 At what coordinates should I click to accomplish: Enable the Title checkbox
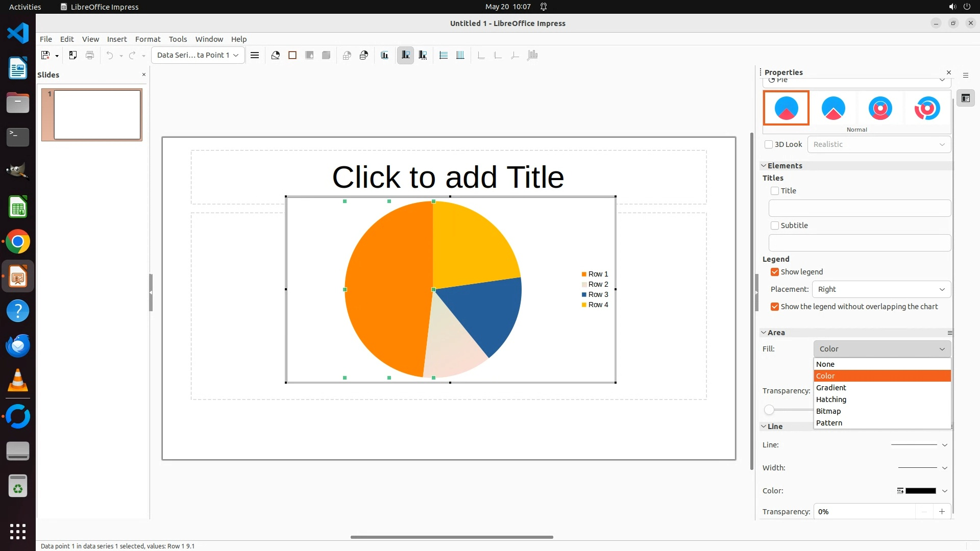click(x=775, y=191)
